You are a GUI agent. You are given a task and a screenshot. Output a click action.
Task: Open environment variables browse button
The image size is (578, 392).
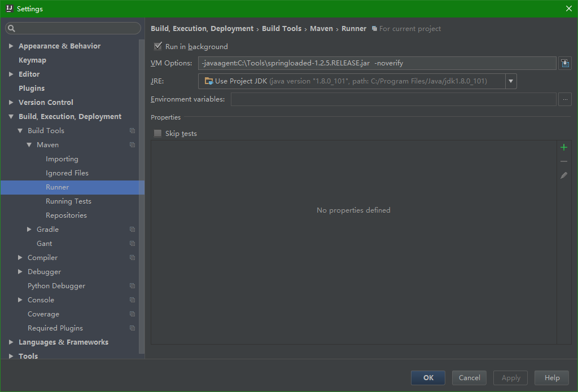tap(564, 99)
